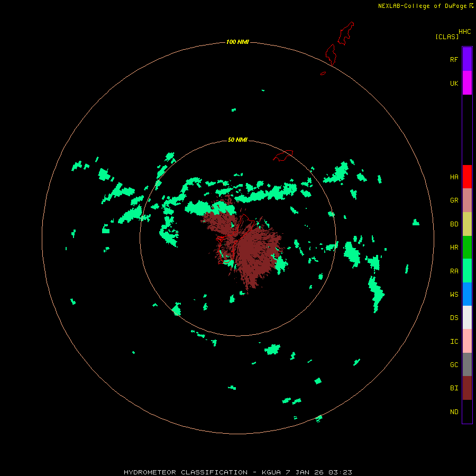Screen dimensions: 476x476
Task: Click the 100 NMI range ring label
Action: (x=237, y=42)
